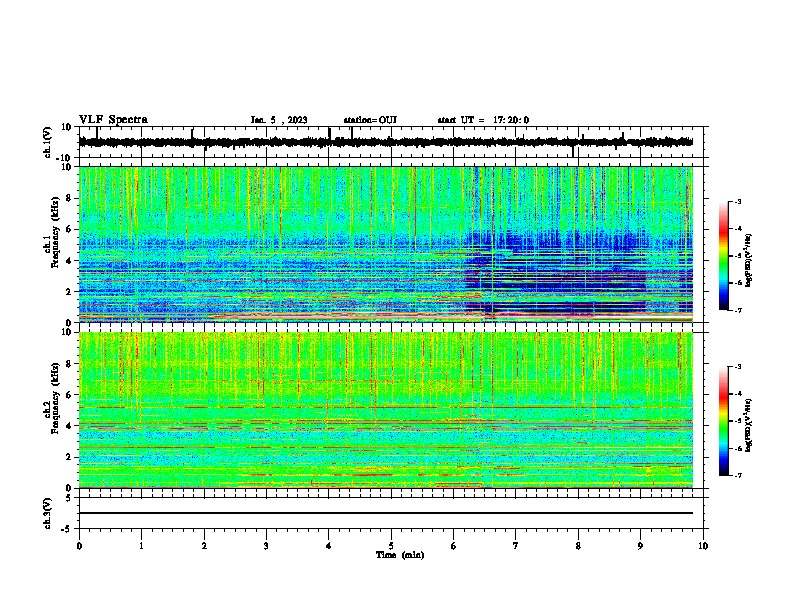
Task: Click the ch.1 spectrogram color scale bar
Action: click(x=723, y=256)
